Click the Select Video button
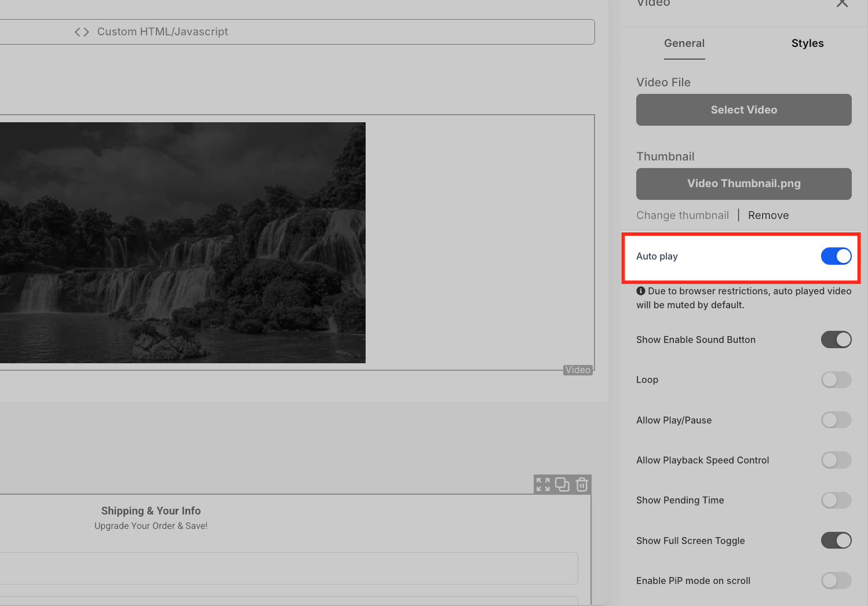 [744, 109]
